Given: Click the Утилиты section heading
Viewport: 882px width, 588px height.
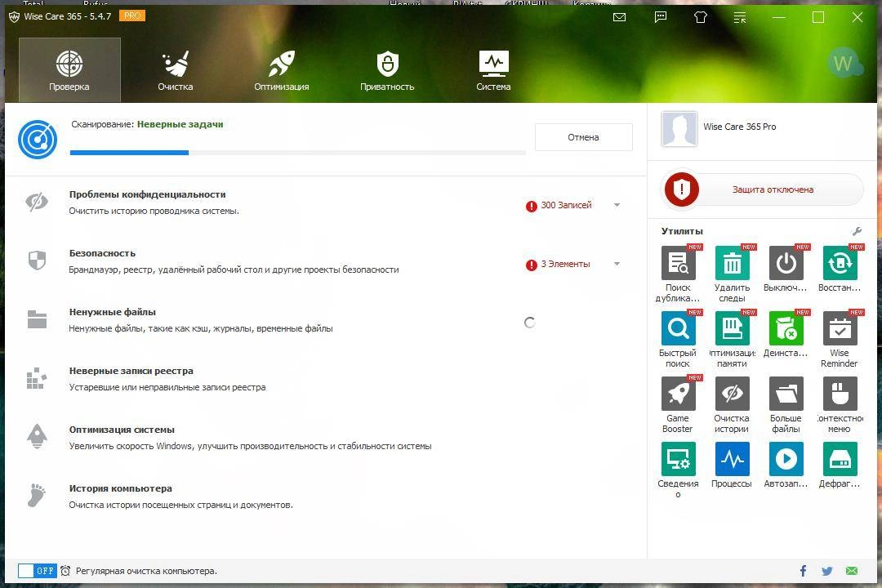Looking at the screenshot, I should 682,231.
